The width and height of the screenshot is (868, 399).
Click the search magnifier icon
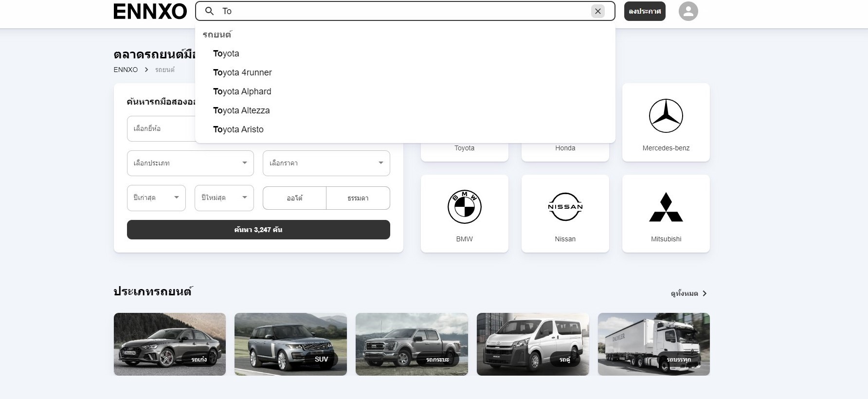point(209,11)
